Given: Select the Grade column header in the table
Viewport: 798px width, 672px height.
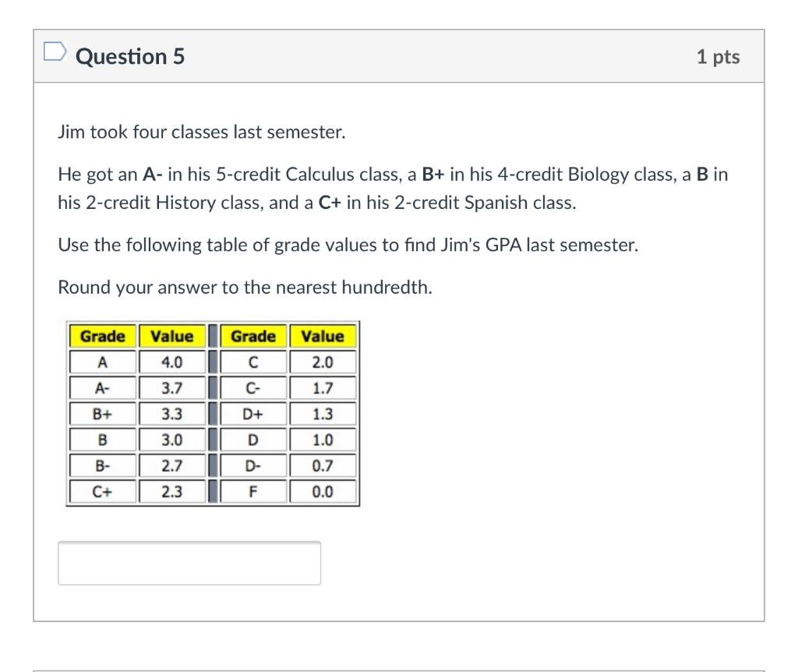Looking at the screenshot, I should click(x=102, y=337).
